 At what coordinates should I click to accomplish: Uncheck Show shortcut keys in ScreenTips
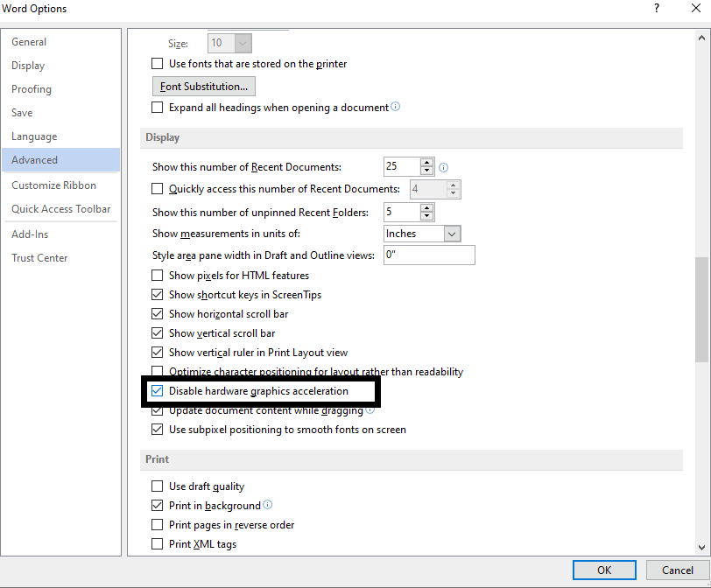157,295
